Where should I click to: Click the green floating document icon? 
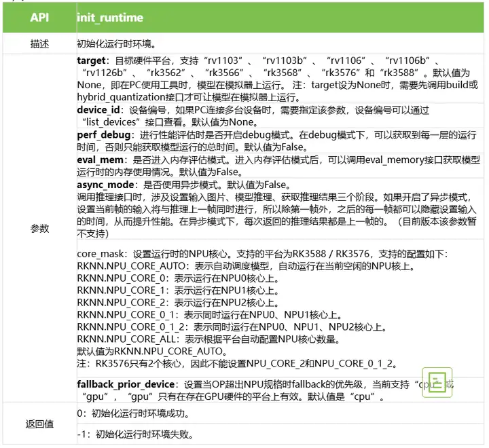tap(437, 383)
